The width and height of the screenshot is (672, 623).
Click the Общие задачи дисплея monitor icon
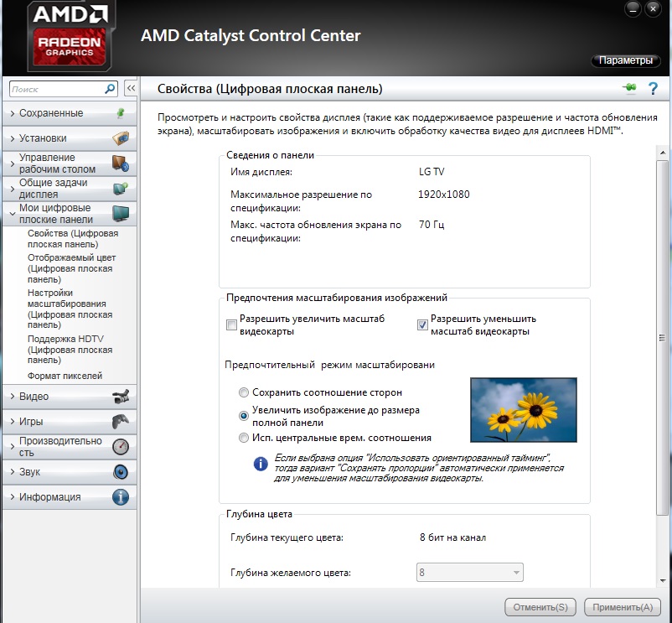[x=121, y=188]
